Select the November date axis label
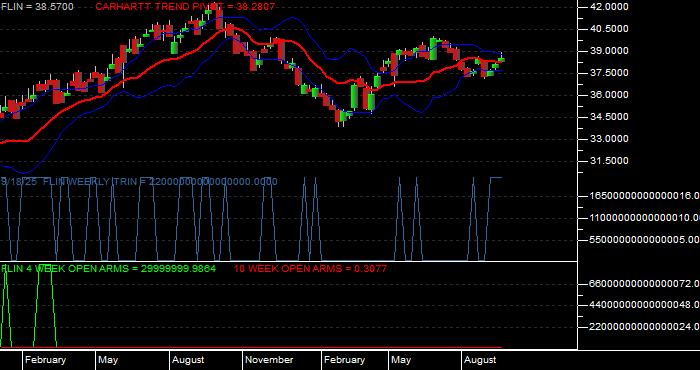 pyautogui.click(x=269, y=360)
